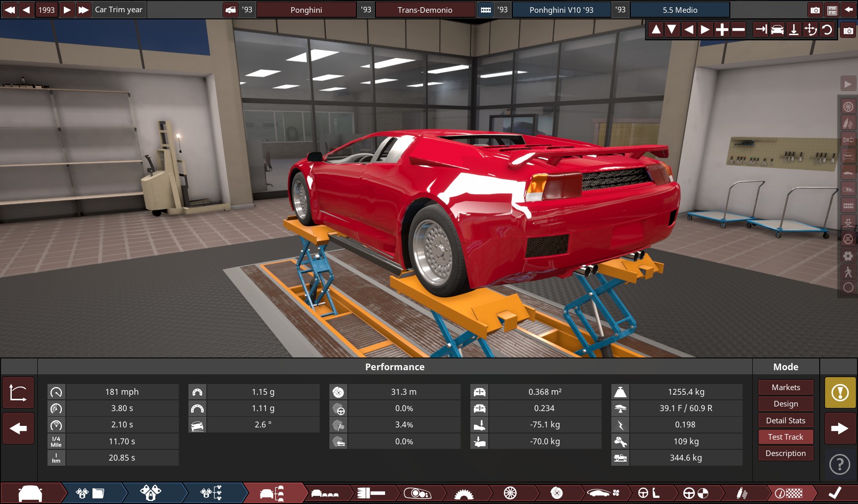Select the Trans-Demonio trim name field
Image resolution: width=858 pixels, height=504 pixels.
tap(425, 10)
